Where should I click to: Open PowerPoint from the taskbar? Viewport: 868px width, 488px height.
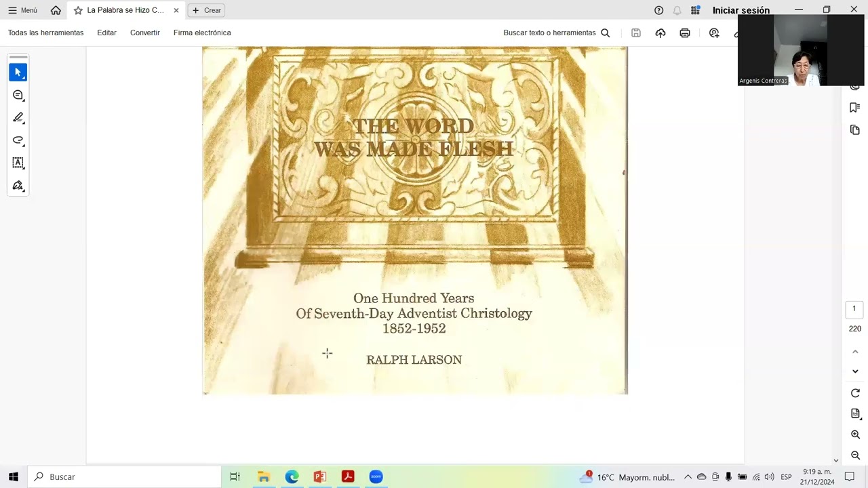coord(320,476)
